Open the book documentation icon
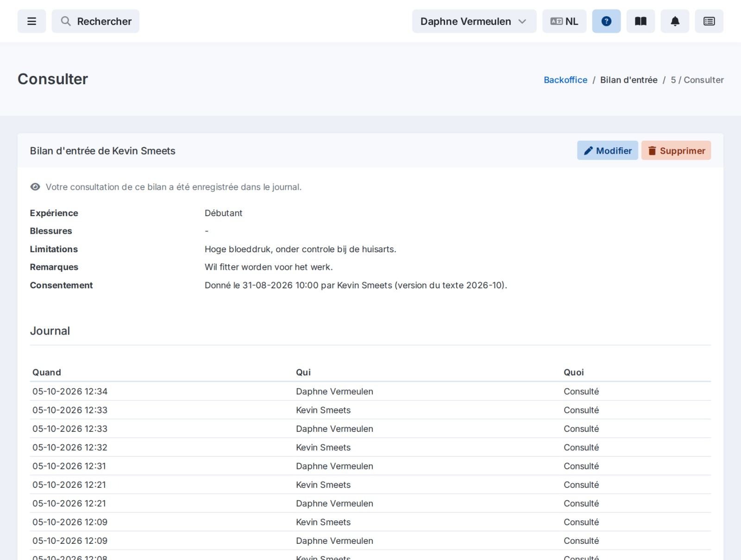Viewport: 741px width, 560px height. pyautogui.click(x=641, y=21)
